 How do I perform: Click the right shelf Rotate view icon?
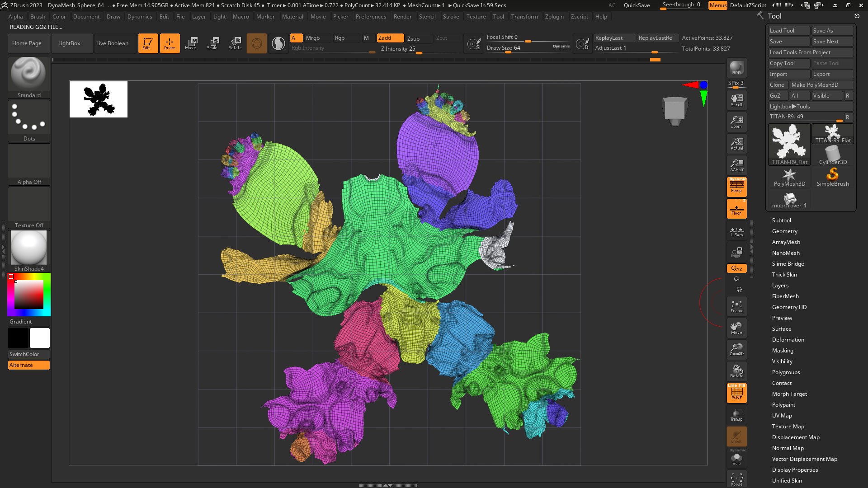(x=736, y=371)
